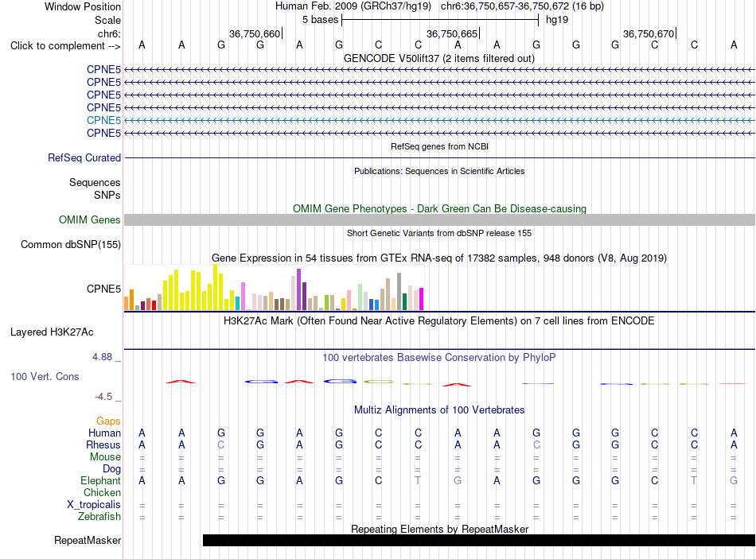This screenshot has height=559, width=756.
Task: Click the dark green bar in the GTEx chart
Action: (404, 301)
